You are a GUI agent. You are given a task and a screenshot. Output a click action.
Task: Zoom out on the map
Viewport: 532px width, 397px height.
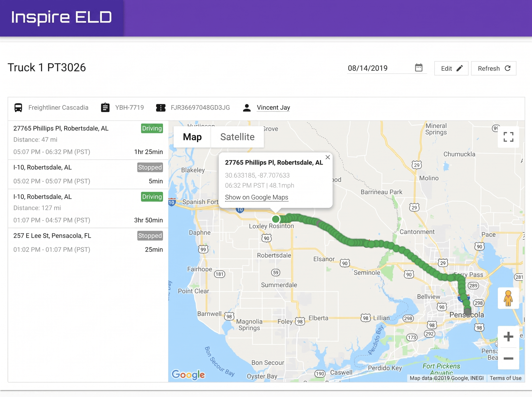click(x=508, y=359)
